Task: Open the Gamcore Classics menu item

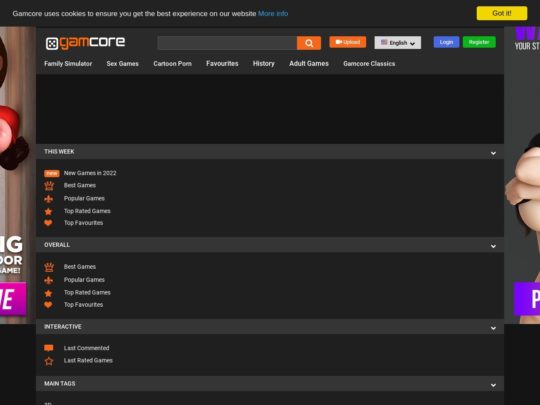Action: point(369,64)
